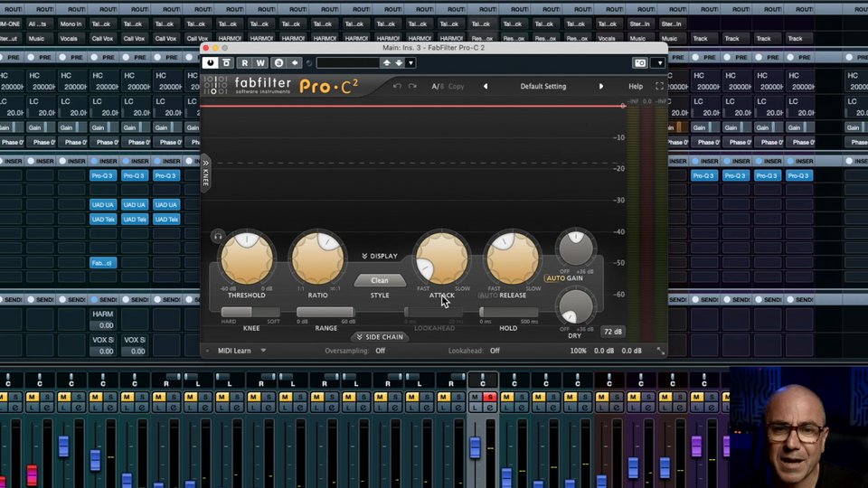
Task: Click the plugin resize corner icon
Action: (660, 351)
